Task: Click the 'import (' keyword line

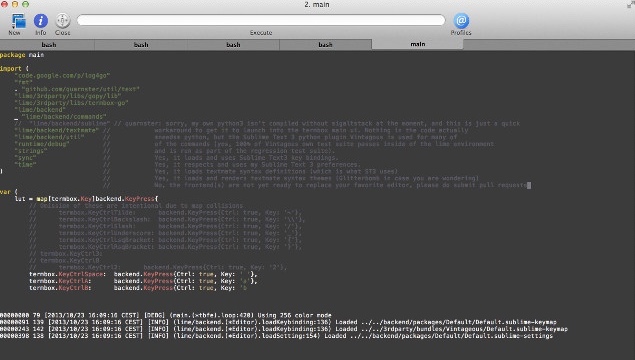Action: tap(14, 68)
